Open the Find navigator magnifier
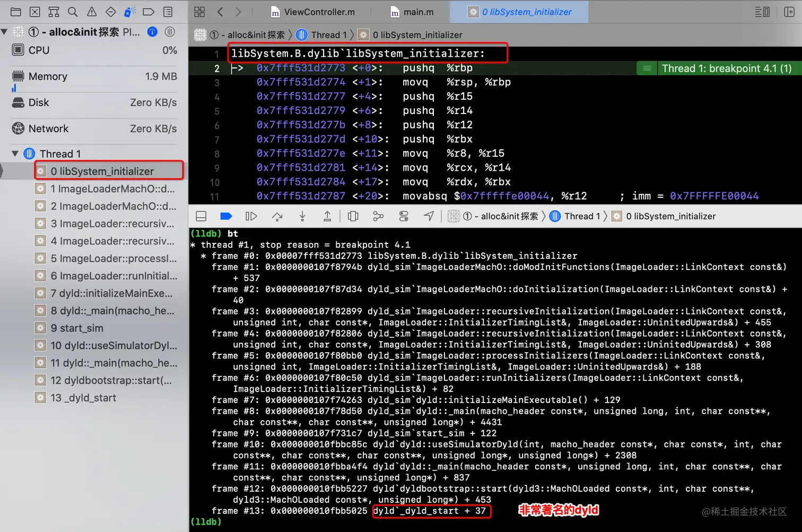This screenshot has height=532, width=802. click(73, 12)
